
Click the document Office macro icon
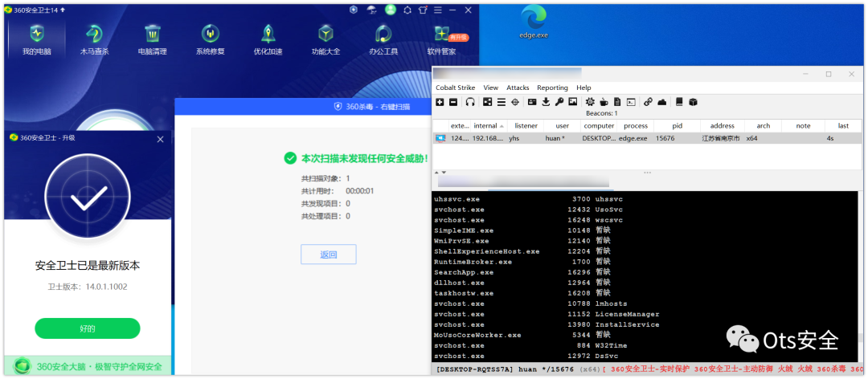pyautogui.click(x=617, y=102)
